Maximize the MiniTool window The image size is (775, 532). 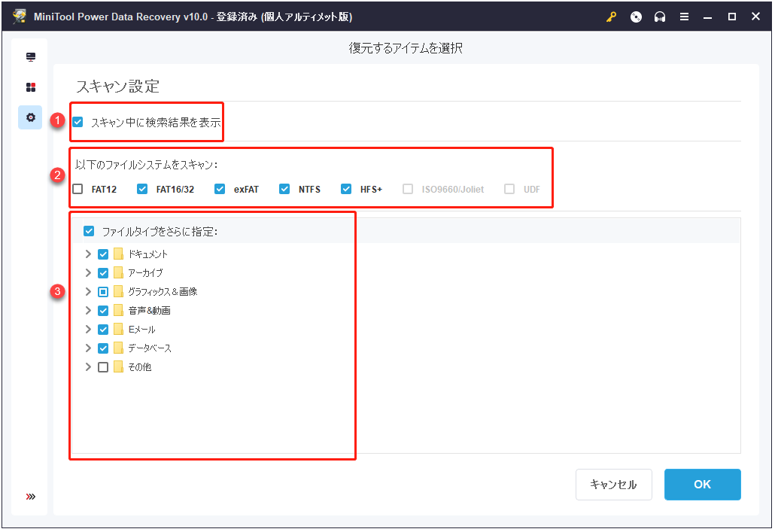pyautogui.click(x=732, y=17)
